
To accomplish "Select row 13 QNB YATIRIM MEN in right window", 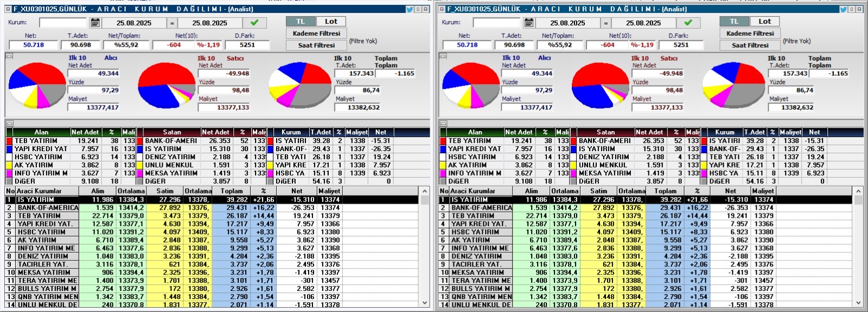I will tap(646, 297).
